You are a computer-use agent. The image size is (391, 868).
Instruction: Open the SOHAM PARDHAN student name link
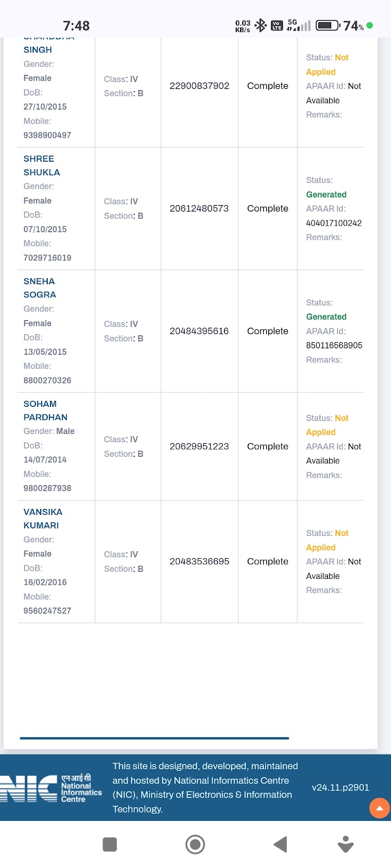tap(45, 411)
